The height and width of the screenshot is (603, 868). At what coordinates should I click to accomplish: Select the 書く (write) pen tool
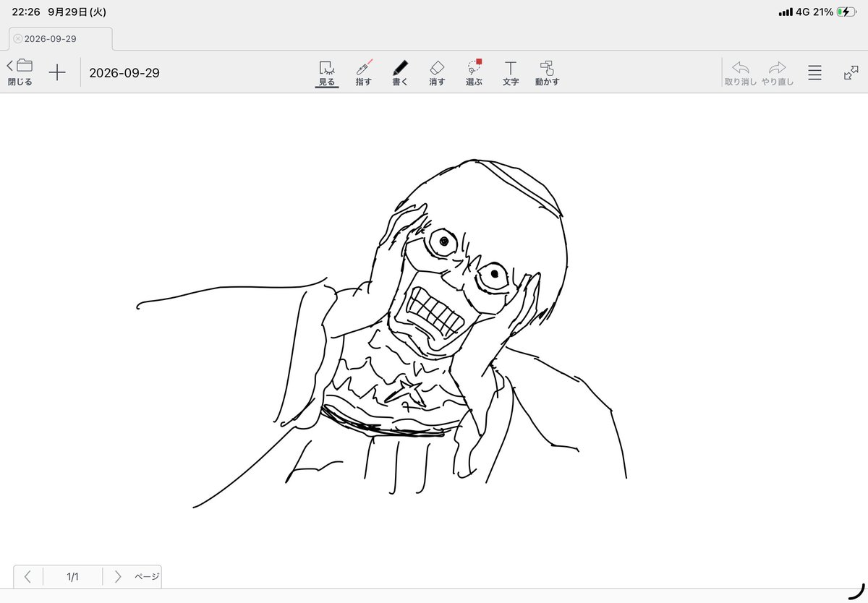pyautogui.click(x=400, y=73)
